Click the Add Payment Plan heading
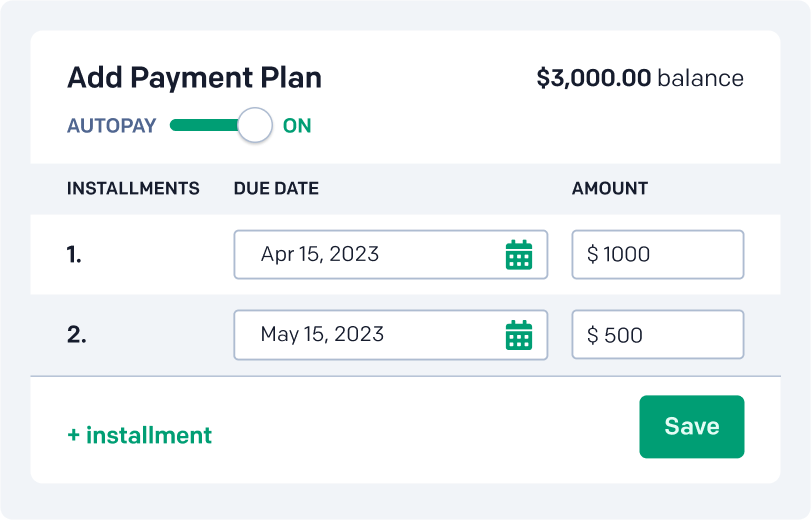Viewport: 811px width, 520px height. (x=194, y=78)
